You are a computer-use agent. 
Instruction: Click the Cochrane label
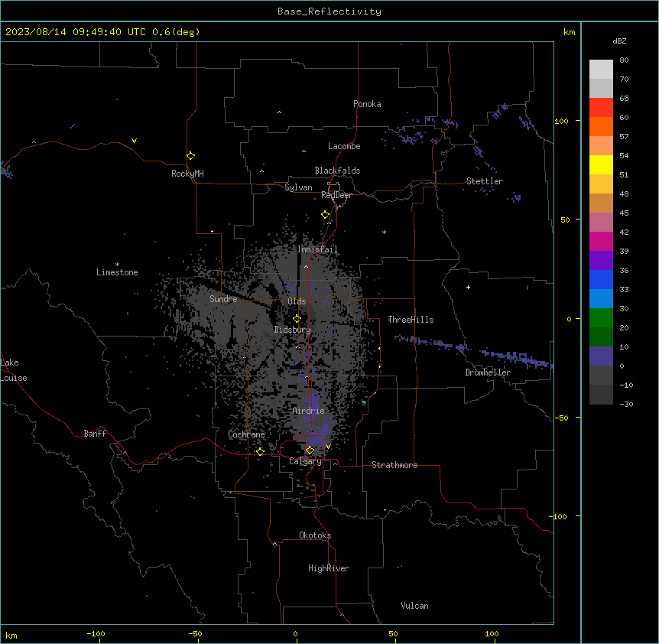coord(247,434)
